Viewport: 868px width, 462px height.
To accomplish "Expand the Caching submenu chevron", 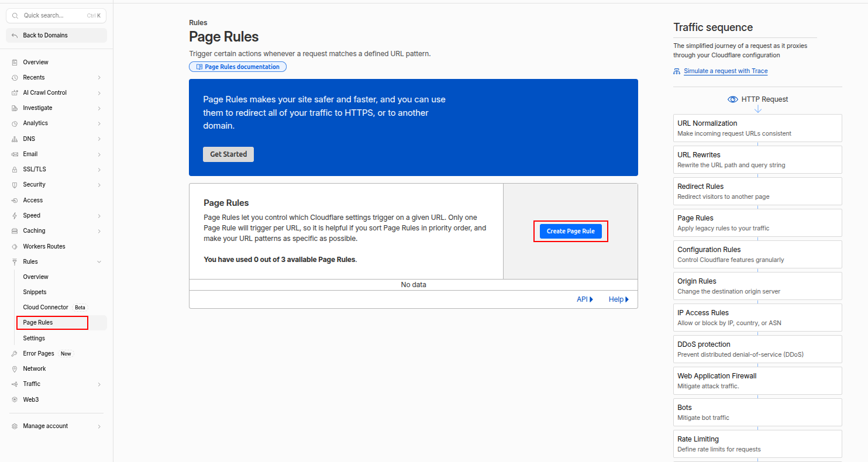I will [x=99, y=231].
